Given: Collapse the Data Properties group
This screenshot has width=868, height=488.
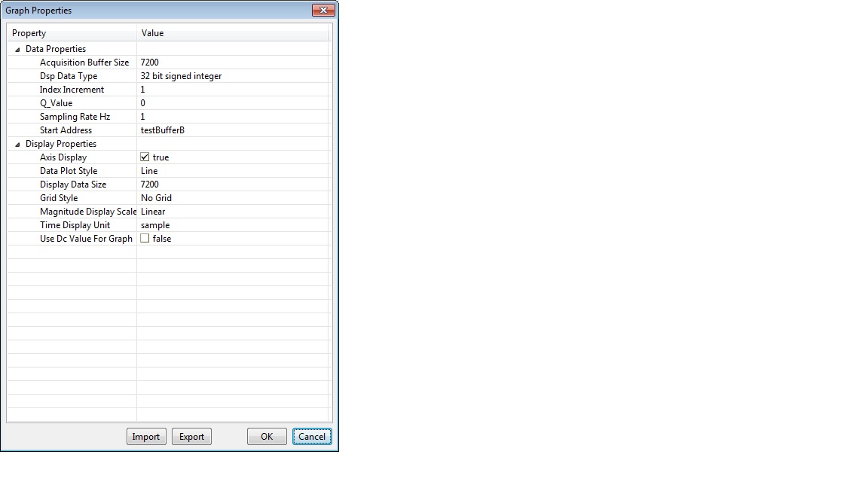Looking at the screenshot, I should coord(17,49).
